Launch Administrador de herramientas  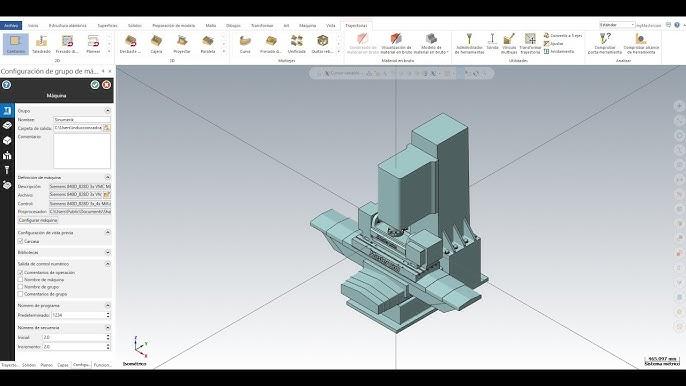469,44
